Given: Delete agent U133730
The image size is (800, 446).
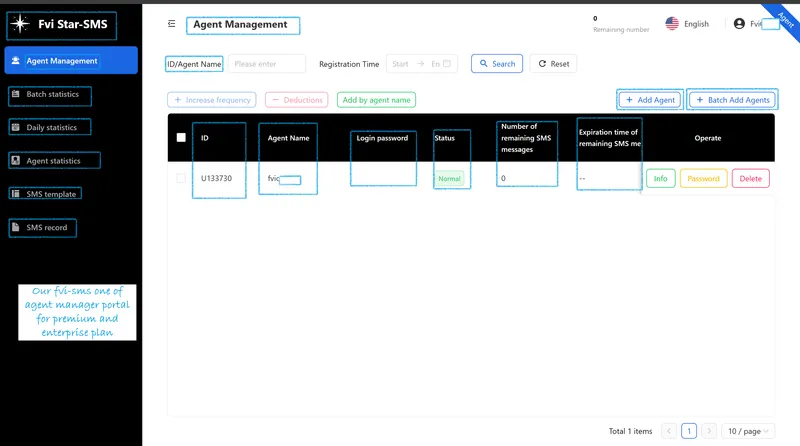Looking at the screenshot, I should (x=751, y=179).
